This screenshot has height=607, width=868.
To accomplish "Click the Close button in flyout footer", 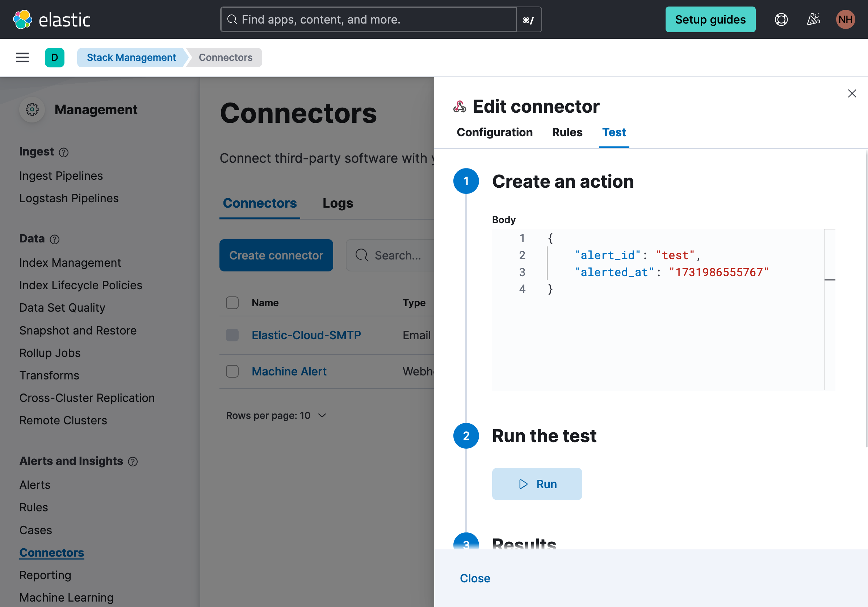I will (475, 578).
